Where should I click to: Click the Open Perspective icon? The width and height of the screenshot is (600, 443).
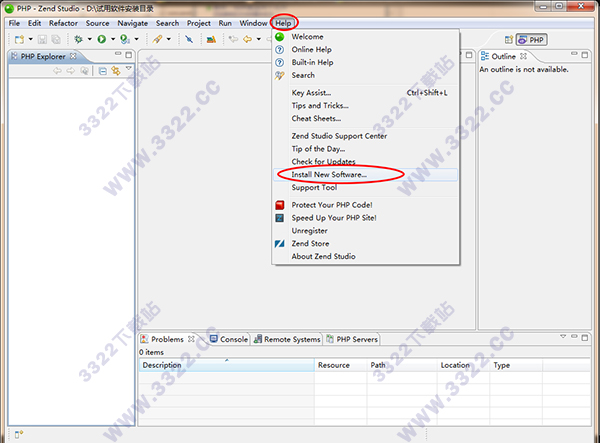pyautogui.click(x=509, y=40)
